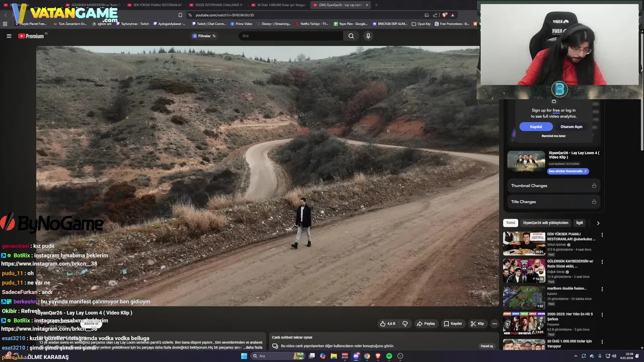This screenshot has width=644, height=362.
Task: Open Twitch | Chat Comm bookmark
Action: 209,24
